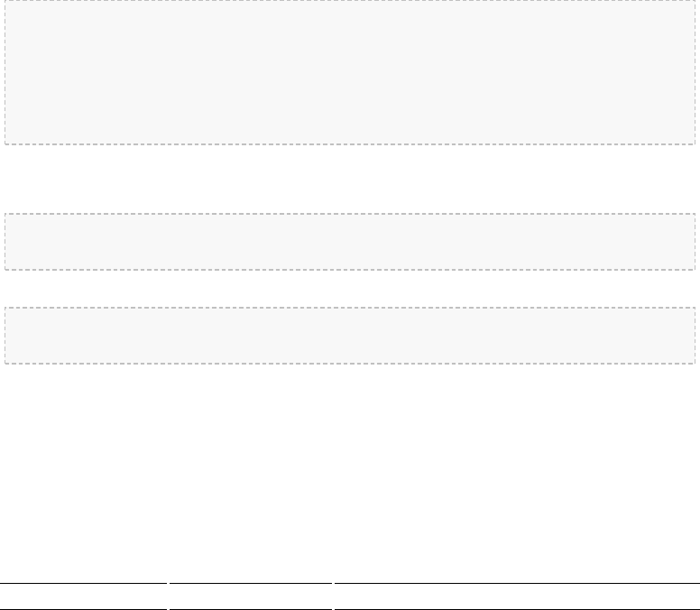Click inside the middle dashed box

[x=350, y=242]
